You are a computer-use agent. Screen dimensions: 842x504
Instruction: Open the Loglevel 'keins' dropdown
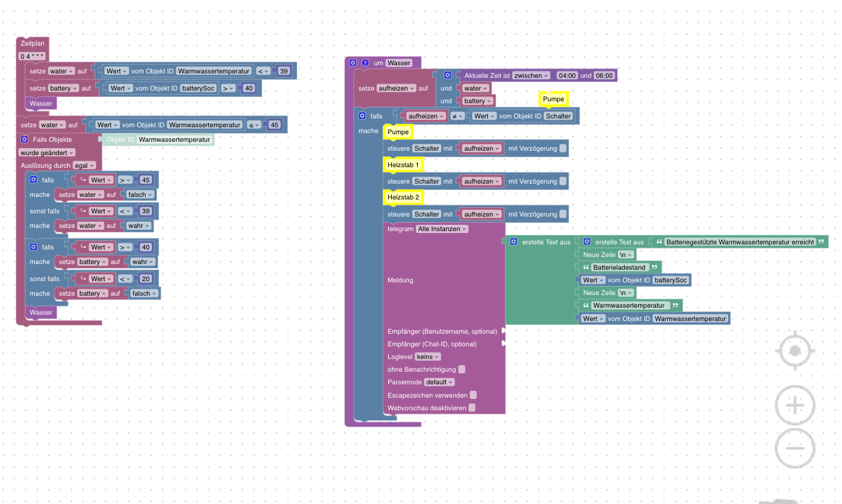428,356
